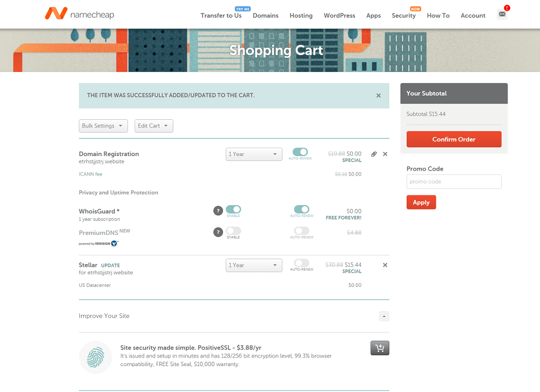Viewport: 540px width, 392px height.
Task: Click the Verisign powered-by logo
Action: [x=98, y=244]
